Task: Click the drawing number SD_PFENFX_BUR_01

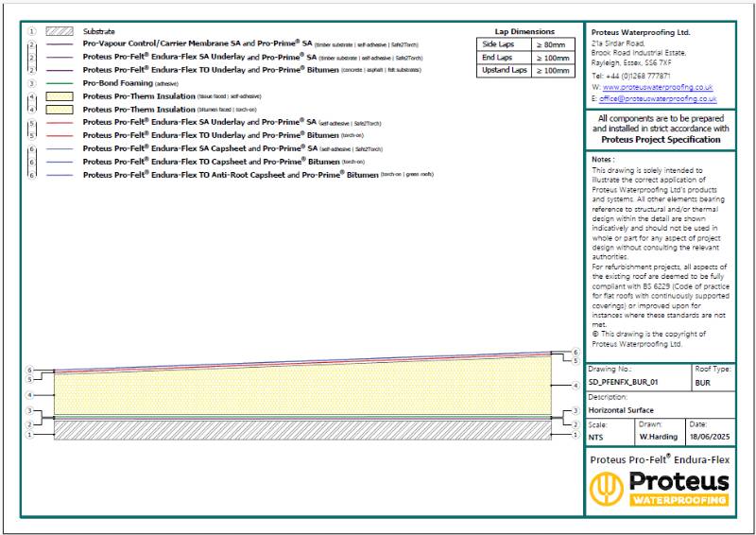Action: [x=623, y=383]
